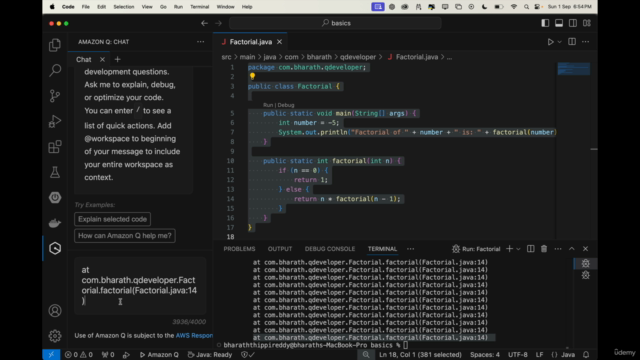Change end of line via LF item

[539, 355]
